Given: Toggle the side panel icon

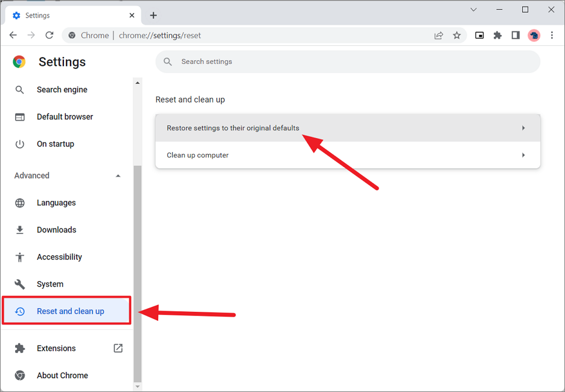Looking at the screenshot, I should (x=516, y=36).
